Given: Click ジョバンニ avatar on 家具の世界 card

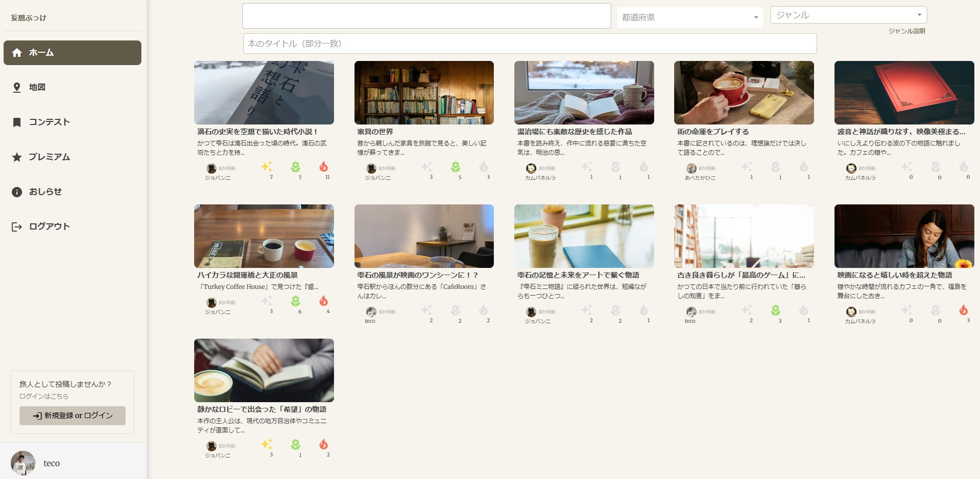Looking at the screenshot, I should coord(371,169).
